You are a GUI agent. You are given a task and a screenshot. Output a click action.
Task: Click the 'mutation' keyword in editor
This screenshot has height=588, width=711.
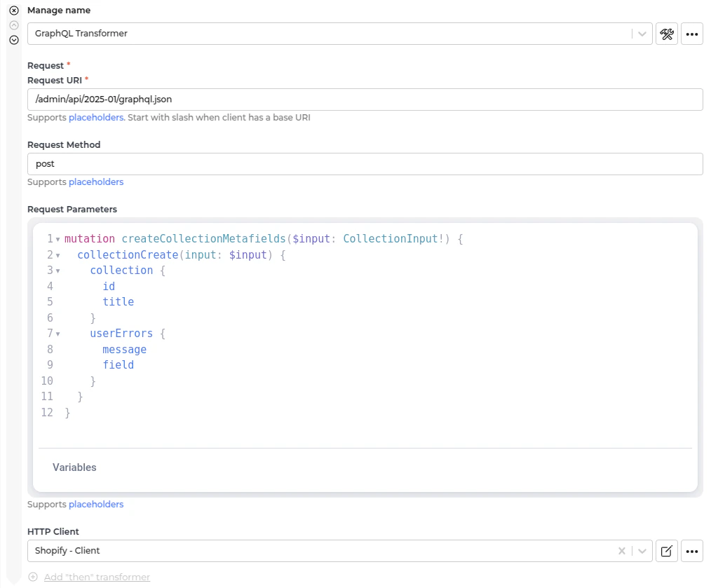tap(90, 239)
